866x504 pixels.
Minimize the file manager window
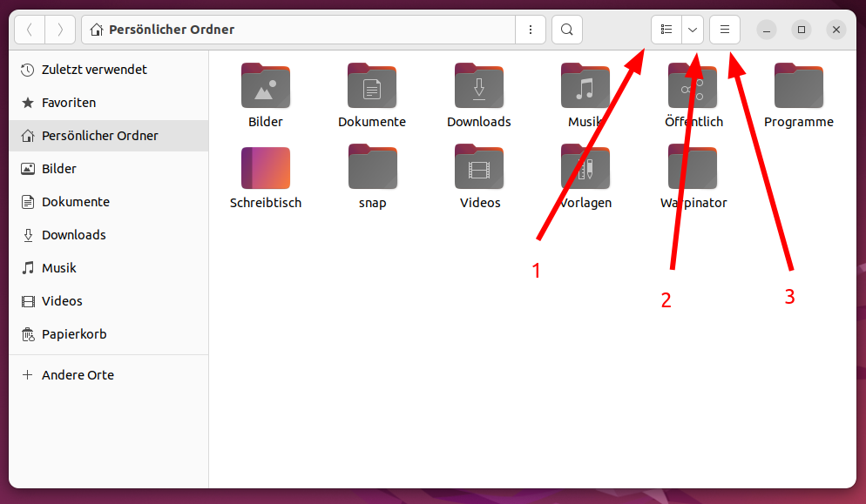tap(766, 30)
